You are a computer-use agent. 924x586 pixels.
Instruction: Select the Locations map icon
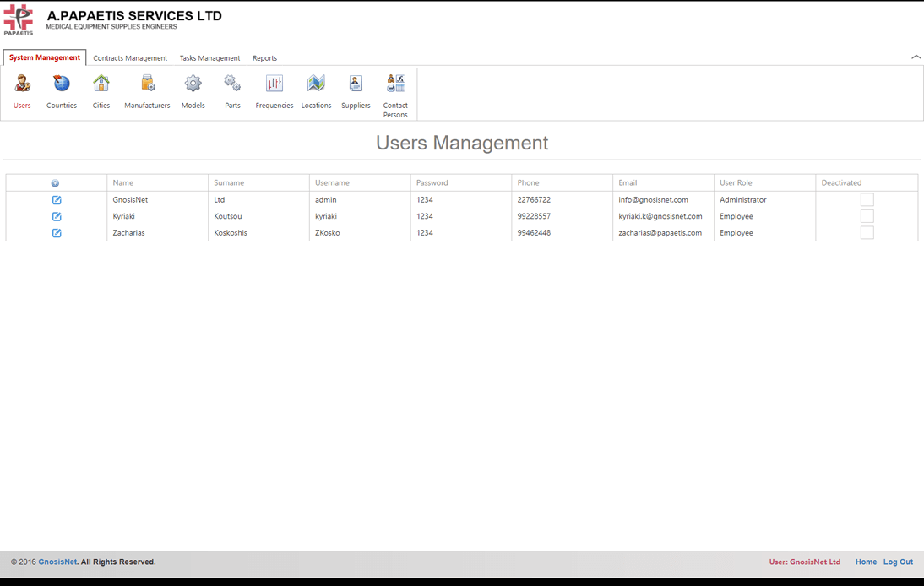[x=316, y=84]
